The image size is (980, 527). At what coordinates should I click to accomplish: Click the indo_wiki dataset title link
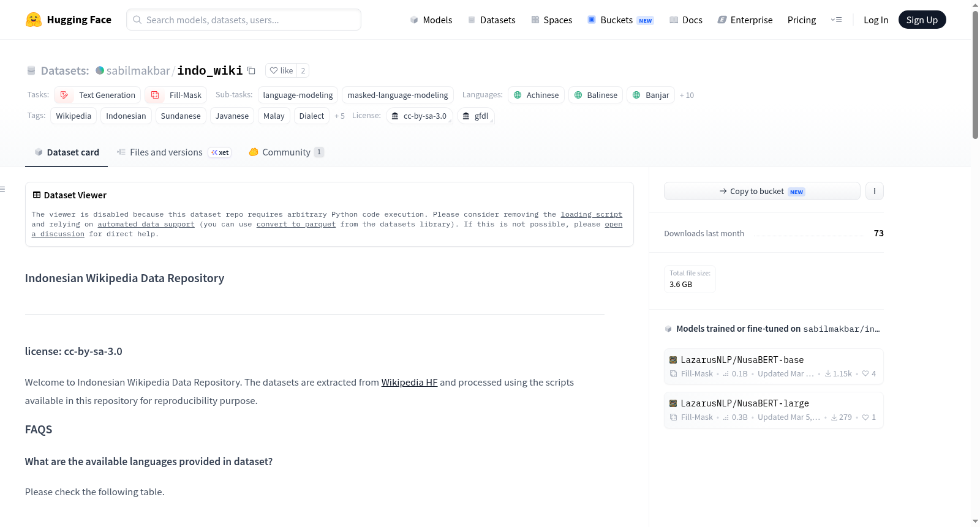[x=210, y=70]
